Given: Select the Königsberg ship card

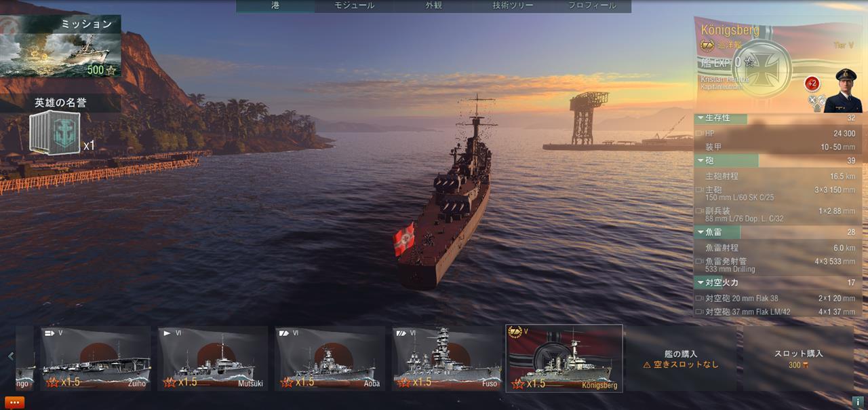Looking at the screenshot, I should 564,358.
